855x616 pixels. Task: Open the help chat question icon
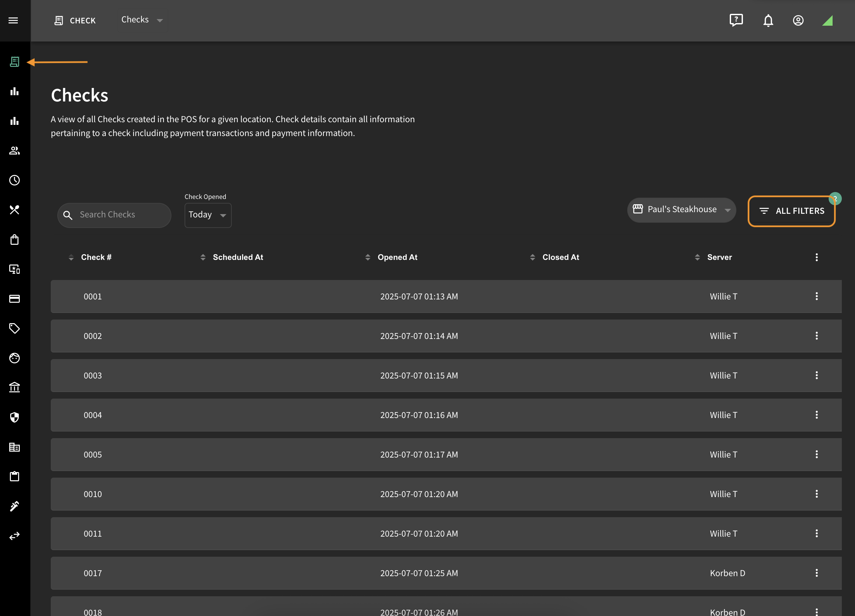[x=736, y=20]
